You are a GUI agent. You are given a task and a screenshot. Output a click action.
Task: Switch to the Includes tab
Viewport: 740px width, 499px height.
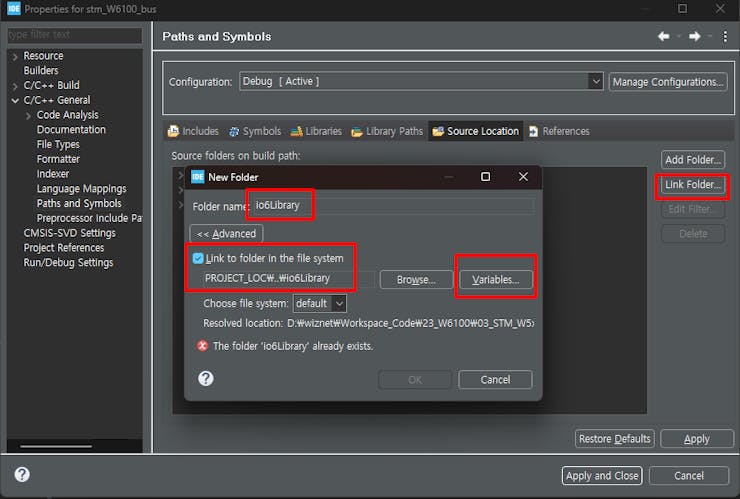(193, 131)
